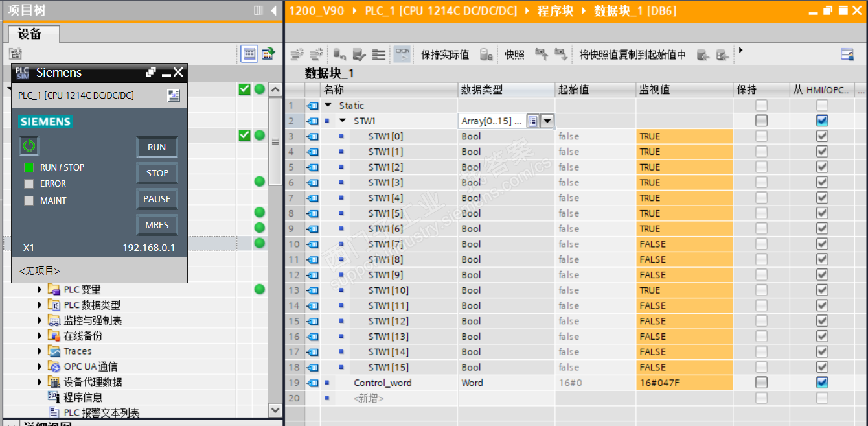Click first icon right of 将快照值复制到起始值中

click(703, 54)
